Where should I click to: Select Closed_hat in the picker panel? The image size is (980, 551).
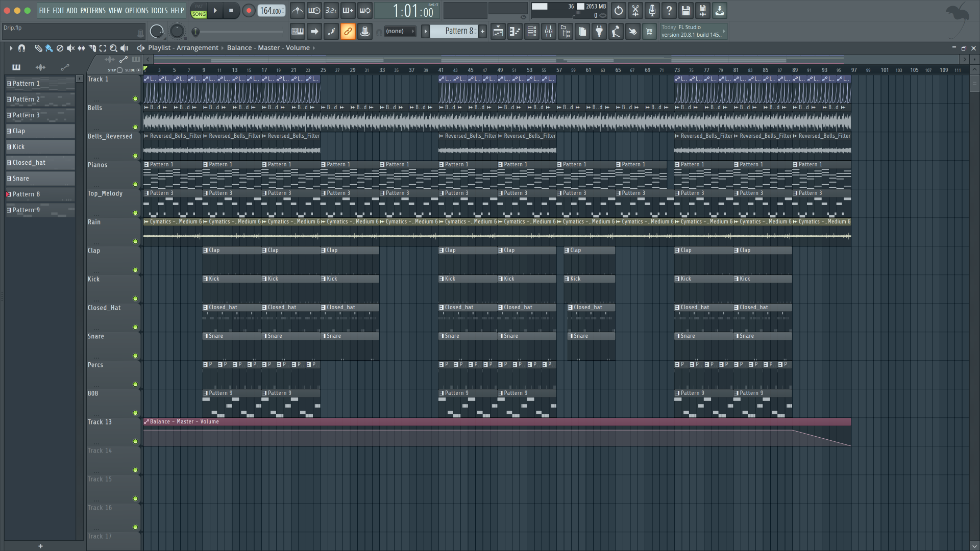click(x=40, y=163)
